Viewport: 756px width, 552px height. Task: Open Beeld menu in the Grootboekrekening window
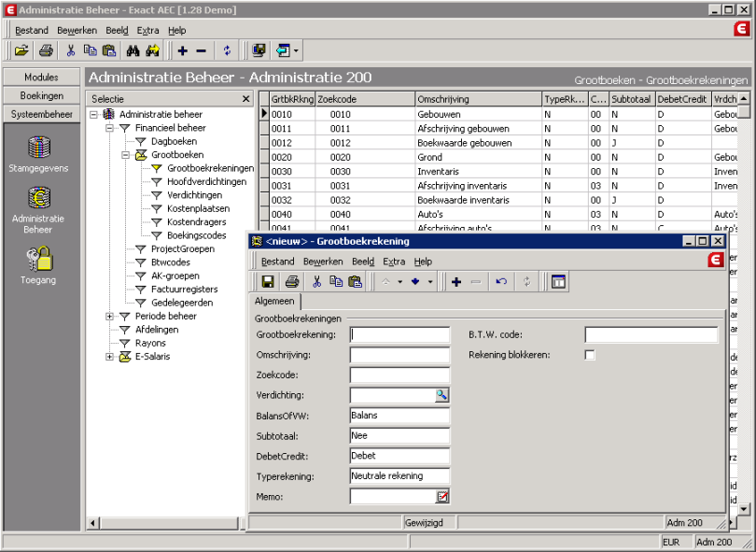click(x=363, y=262)
